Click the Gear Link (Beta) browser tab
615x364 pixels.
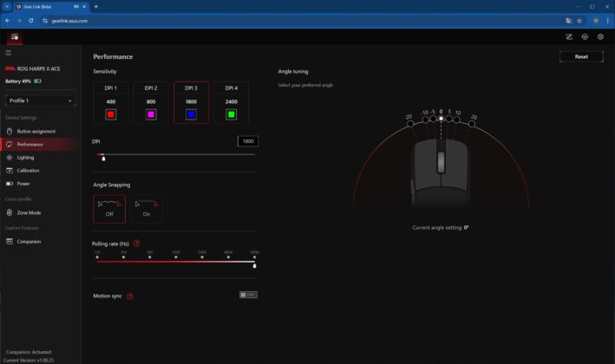pos(51,7)
